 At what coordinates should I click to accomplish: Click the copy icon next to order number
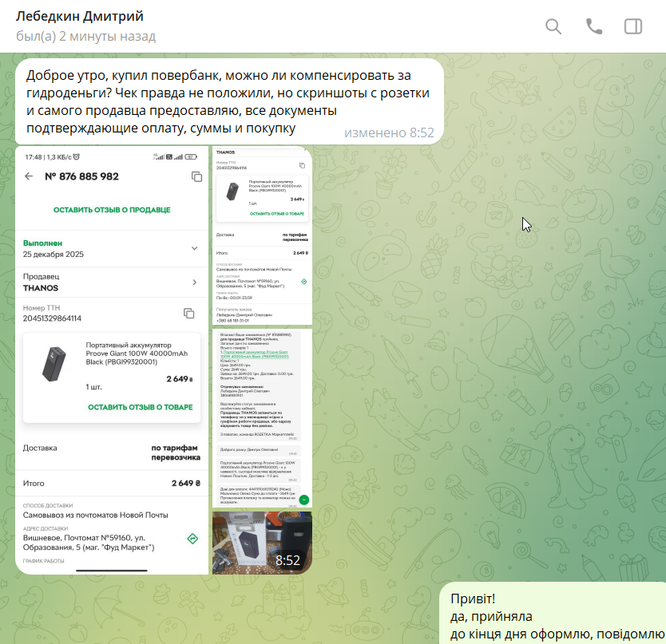tap(196, 176)
